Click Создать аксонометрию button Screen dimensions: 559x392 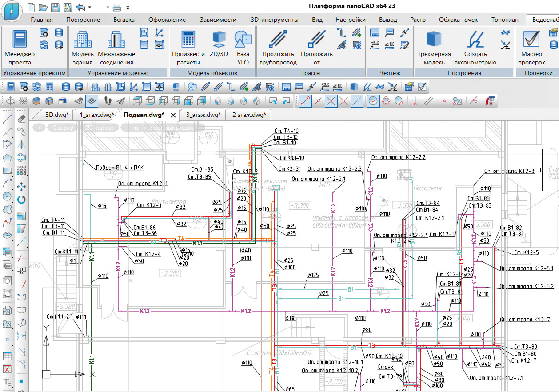[475, 47]
